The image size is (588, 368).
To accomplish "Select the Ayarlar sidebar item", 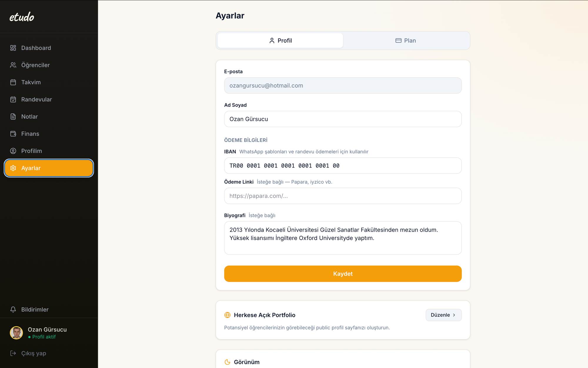I will click(x=49, y=168).
